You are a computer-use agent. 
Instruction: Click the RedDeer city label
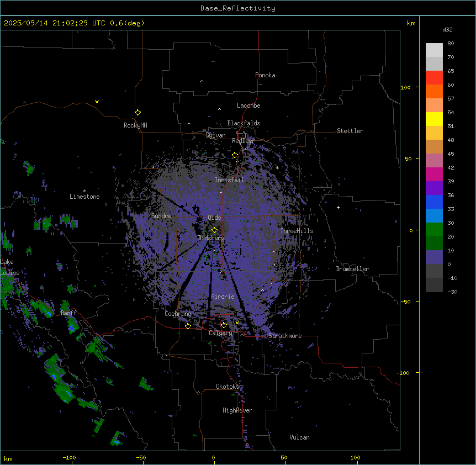click(x=243, y=141)
